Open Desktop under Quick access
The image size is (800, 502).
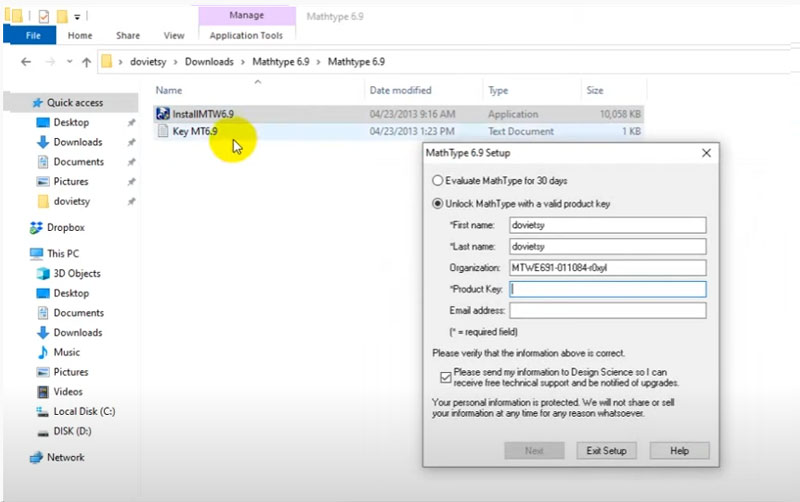[71, 122]
